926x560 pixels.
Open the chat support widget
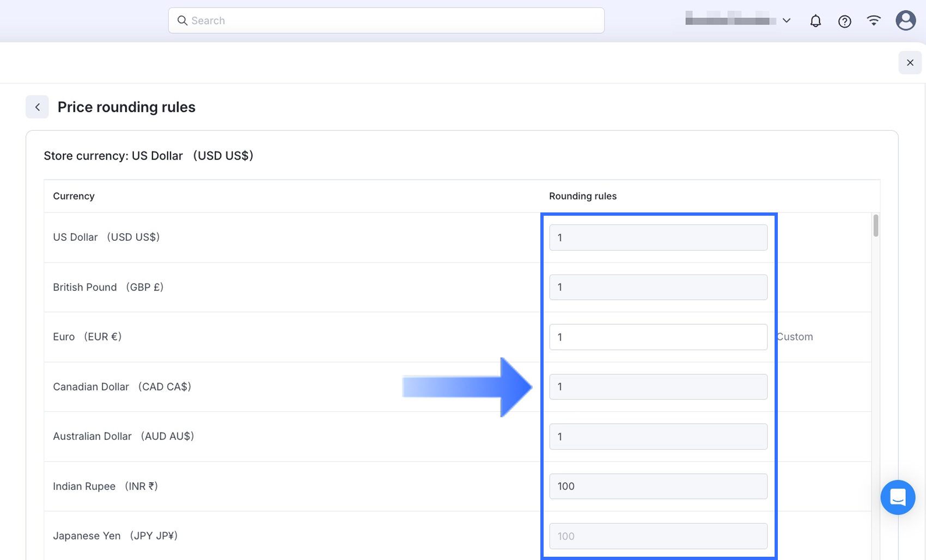[898, 497]
